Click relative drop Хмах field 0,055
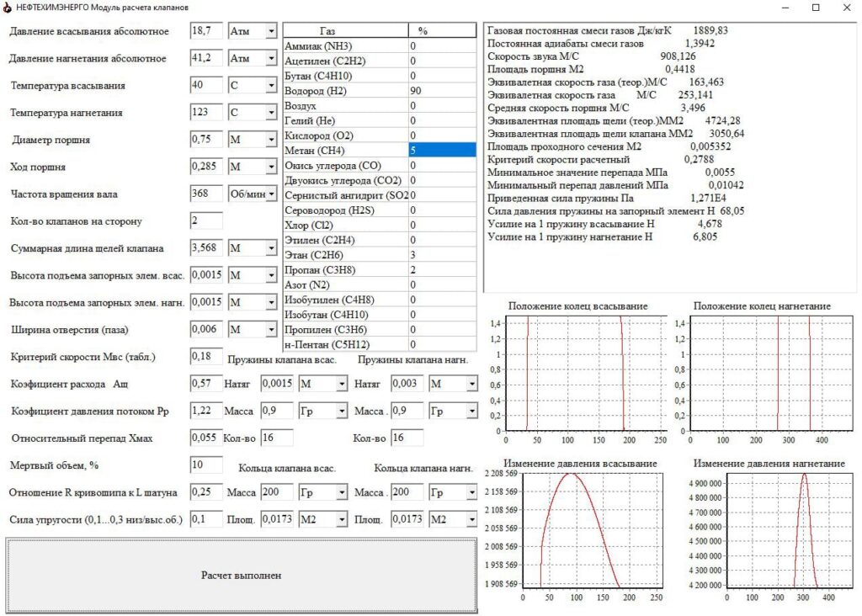Viewport: 862px width, 616px height. (x=206, y=438)
